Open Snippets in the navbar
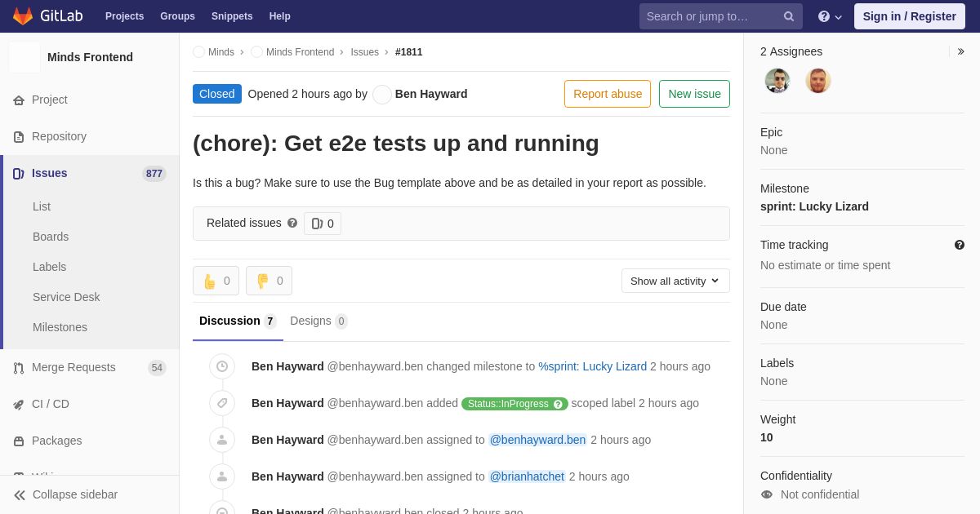This screenshot has width=980, height=514. 232,16
